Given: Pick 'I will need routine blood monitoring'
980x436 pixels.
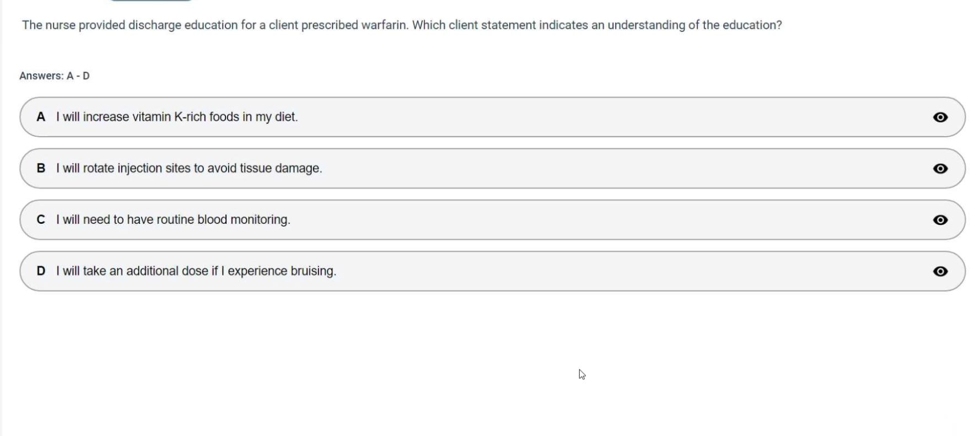Looking at the screenshot, I should [x=173, y=219].
